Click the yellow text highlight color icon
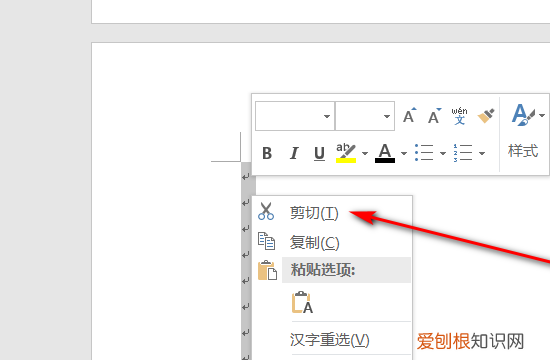Viewport: 550px width, 360px height. (346, 153)
